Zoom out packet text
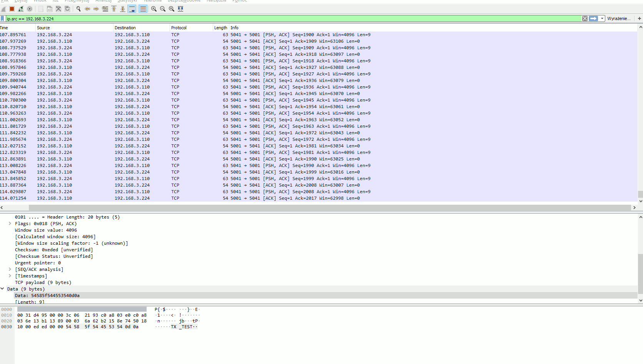Image resolution: width=643 pixels, height=364 pixels. pos(163,9)
